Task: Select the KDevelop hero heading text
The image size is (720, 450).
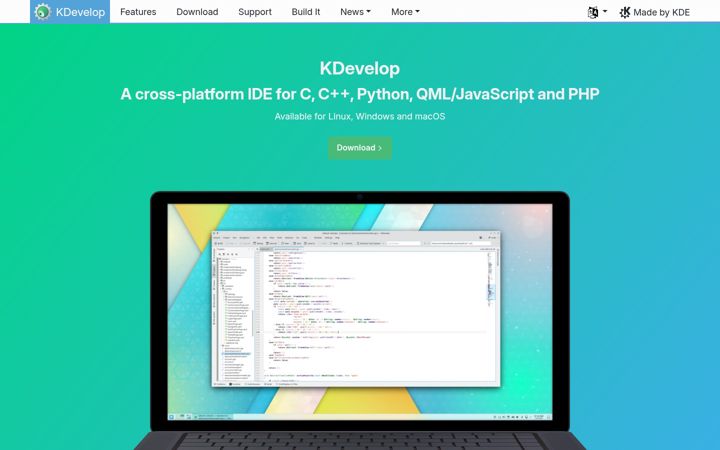Action: (x=360, y=68)
